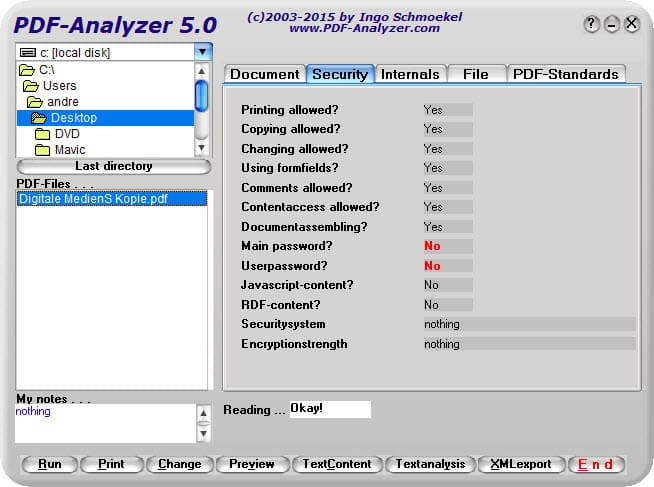Click the Encryptionstrength label
654x487 pixels.
[294, 344]
